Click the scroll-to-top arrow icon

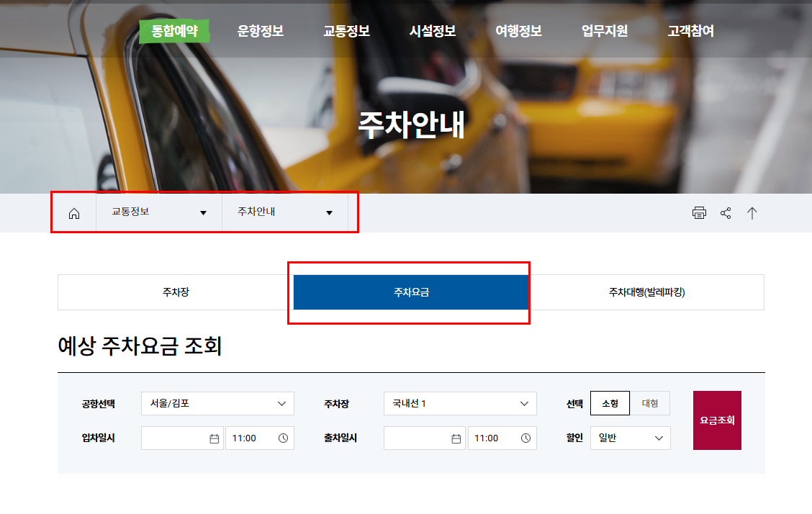point(752,213)
